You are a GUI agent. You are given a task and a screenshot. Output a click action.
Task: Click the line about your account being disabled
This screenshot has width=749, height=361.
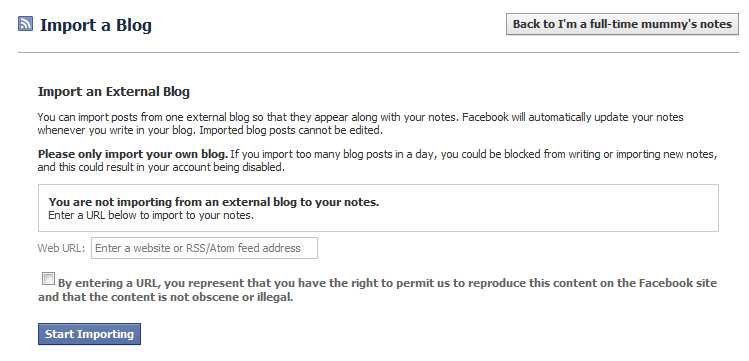pos(161,168)
